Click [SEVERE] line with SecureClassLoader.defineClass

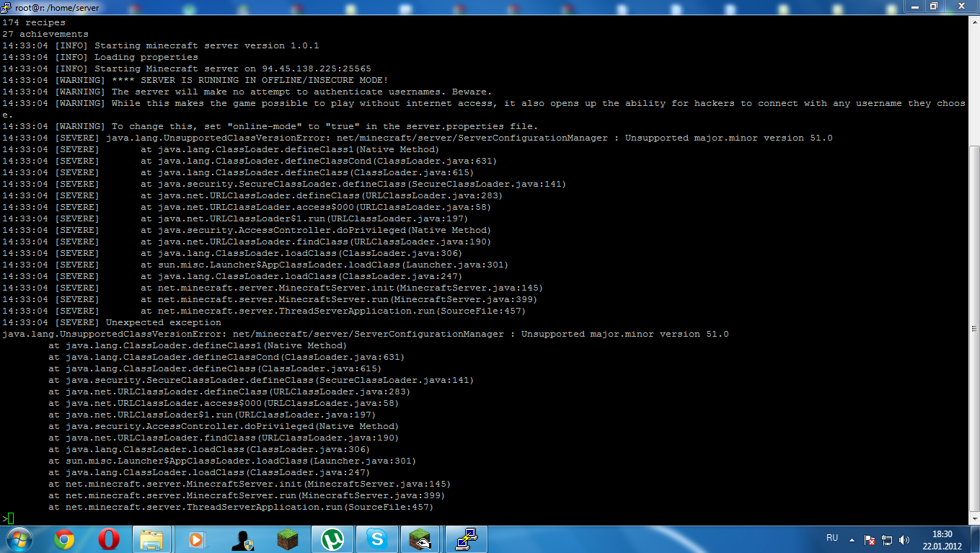(x=284, y=184)
